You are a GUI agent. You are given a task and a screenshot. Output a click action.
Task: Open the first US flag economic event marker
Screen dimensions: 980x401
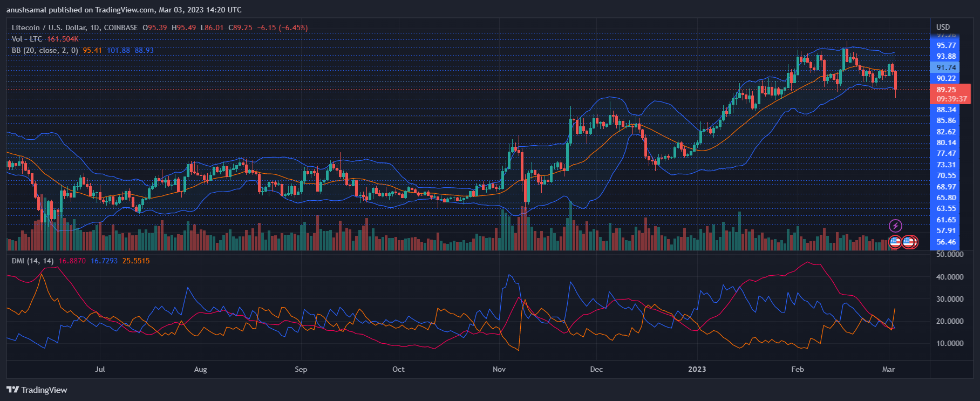pyautogui.click(x=895, y=242)
